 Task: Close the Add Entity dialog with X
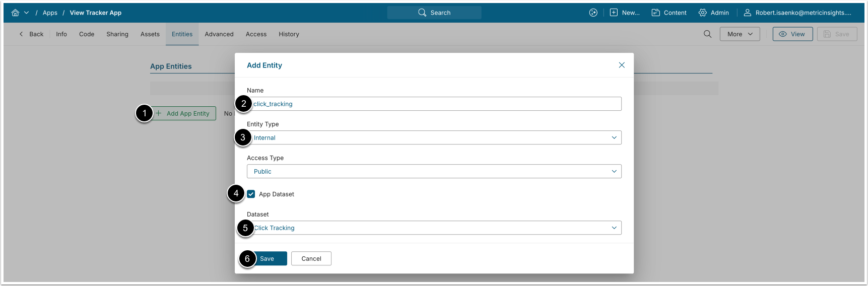[x=622, y=65]
